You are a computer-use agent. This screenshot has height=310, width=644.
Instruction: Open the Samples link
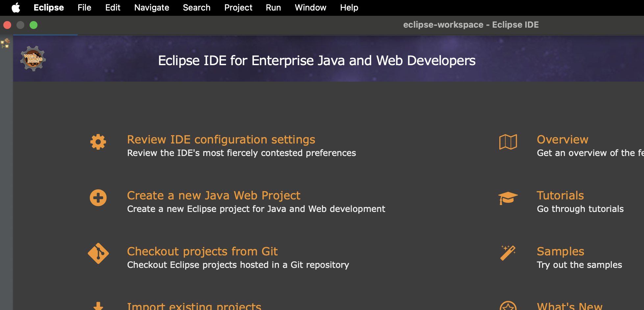[x=560, y=251]
